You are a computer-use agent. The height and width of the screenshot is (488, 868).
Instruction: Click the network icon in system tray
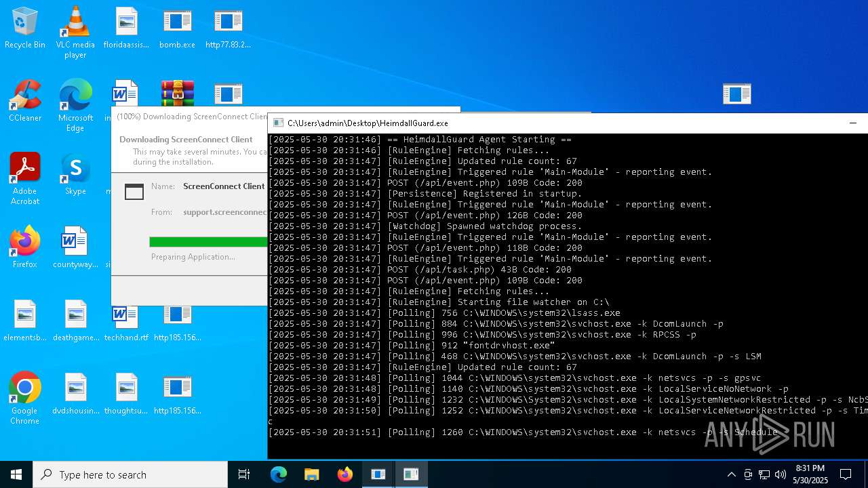(x=764, y=474)
